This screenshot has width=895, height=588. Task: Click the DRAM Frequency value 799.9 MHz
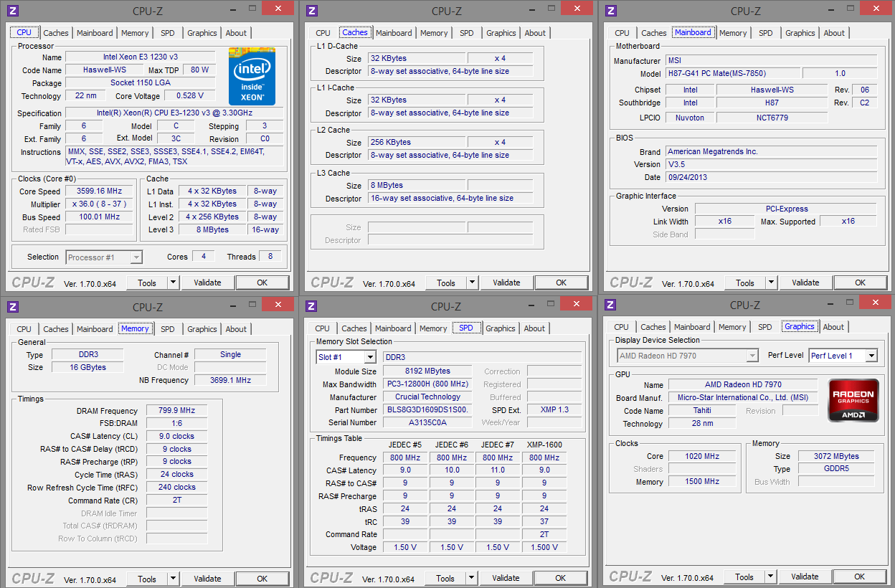click(x=176, y=411)
